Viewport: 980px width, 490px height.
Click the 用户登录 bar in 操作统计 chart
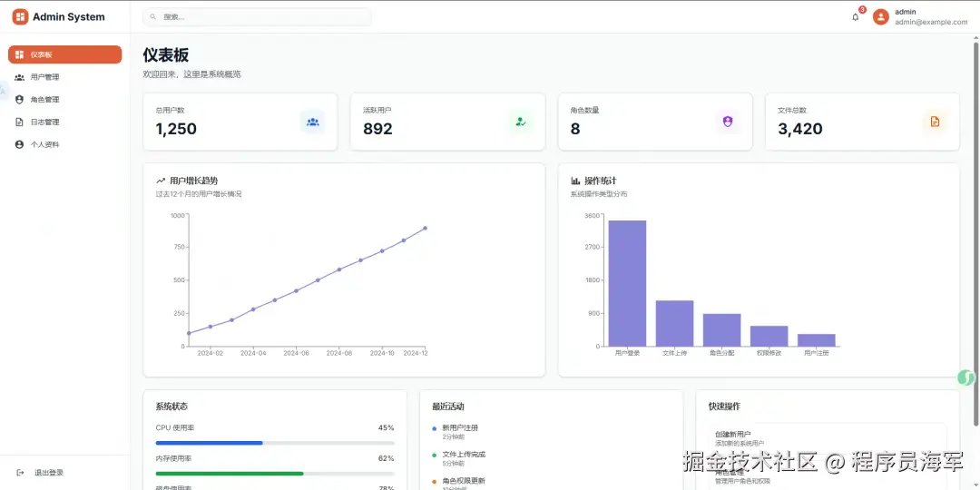tap(628, 283)
